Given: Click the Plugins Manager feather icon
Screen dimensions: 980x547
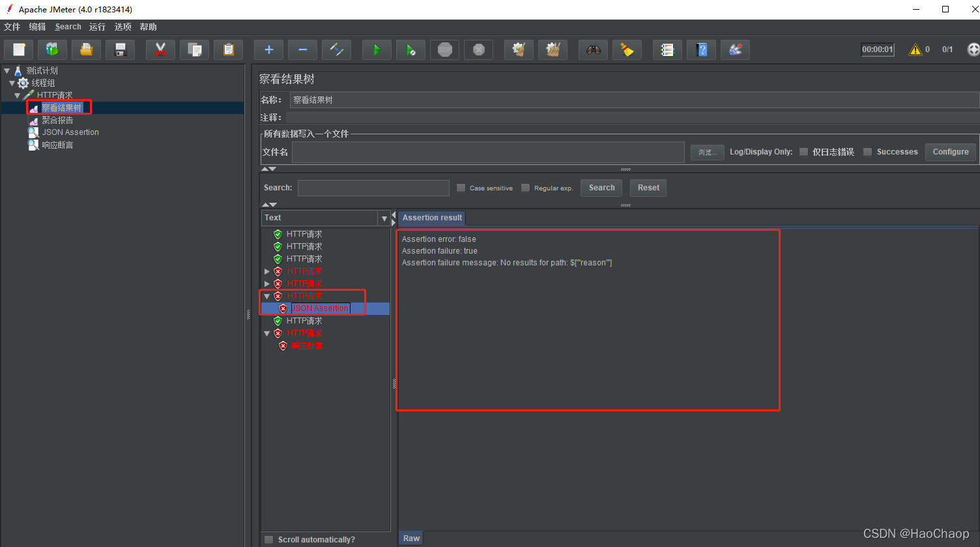Looking at the screenshot, I should (735, 50).
